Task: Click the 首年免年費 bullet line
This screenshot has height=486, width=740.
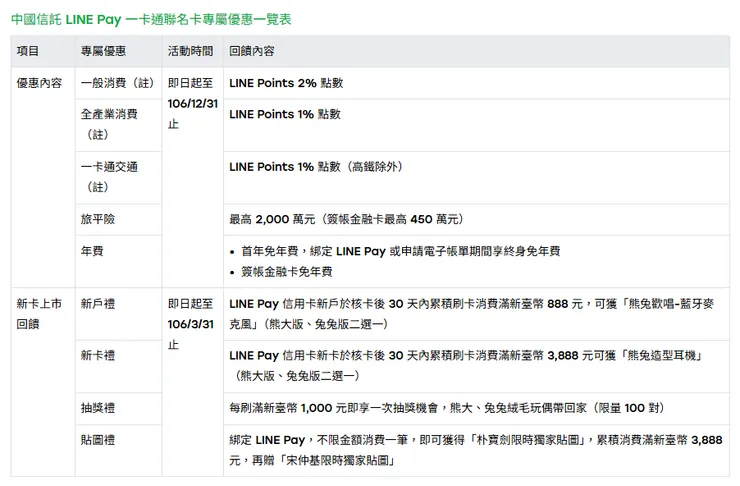Action: (400, 251)
